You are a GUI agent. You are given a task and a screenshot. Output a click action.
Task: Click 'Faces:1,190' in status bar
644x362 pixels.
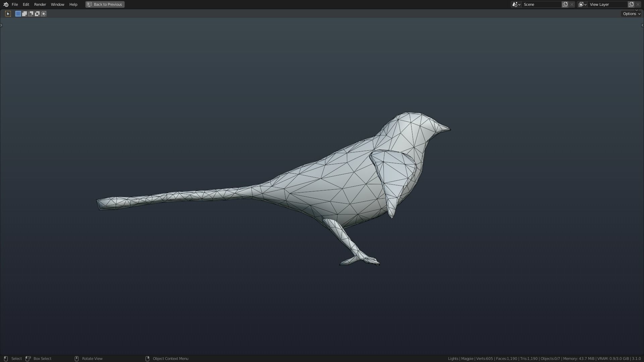tap(506, 359)
